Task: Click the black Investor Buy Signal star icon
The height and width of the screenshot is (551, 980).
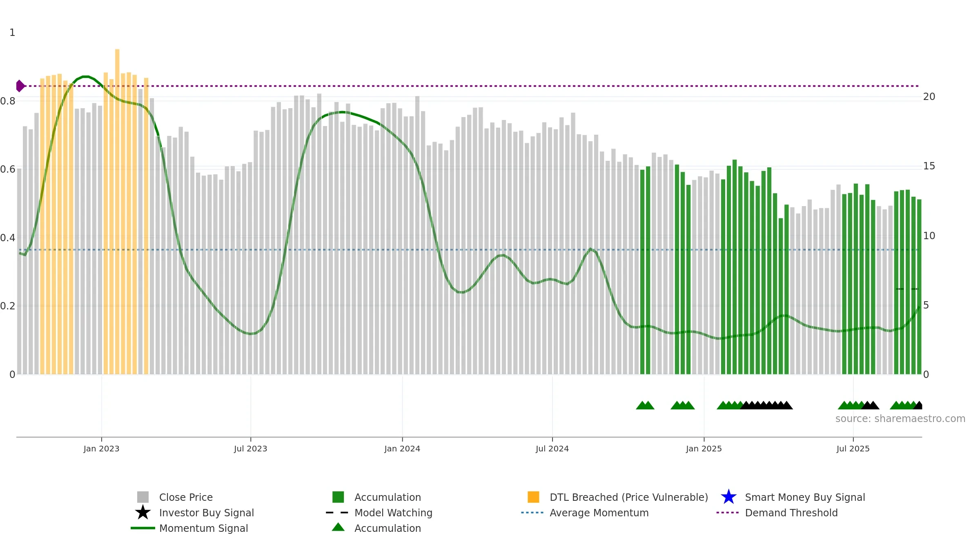Action: point(143,513)
